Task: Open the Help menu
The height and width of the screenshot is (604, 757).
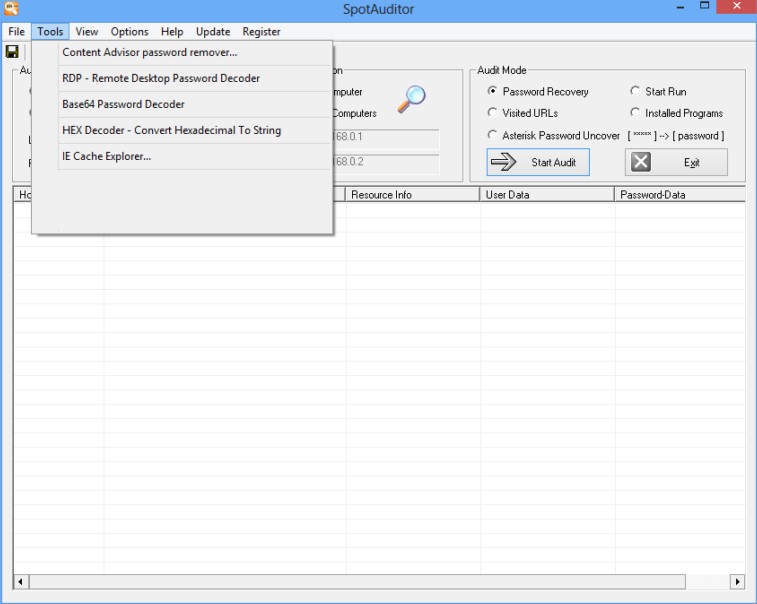Action: point(172,32)
